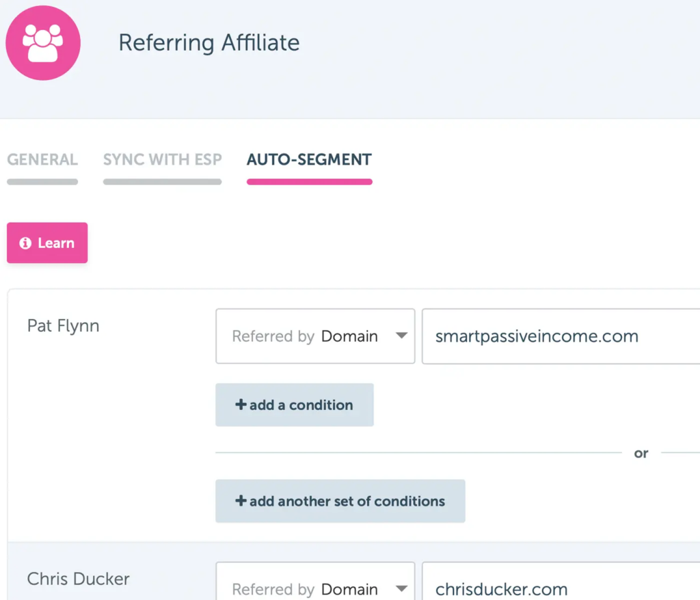The width and height of the screenshot is (700, 600).
Task: Click the Referring Affiliate title
Action: click(x=209, y=43)
